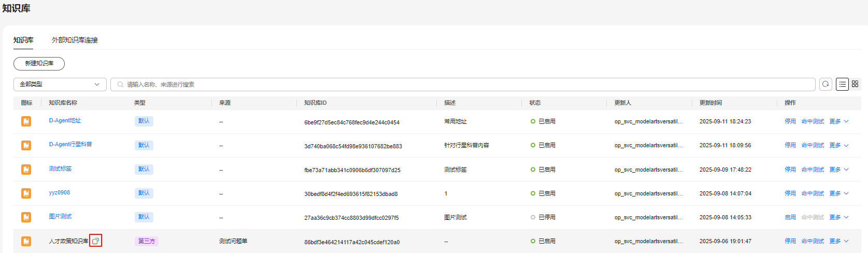Click the yyz0908 row orange icon
Screen dimensions: 868x253
(x=26, y=193)
